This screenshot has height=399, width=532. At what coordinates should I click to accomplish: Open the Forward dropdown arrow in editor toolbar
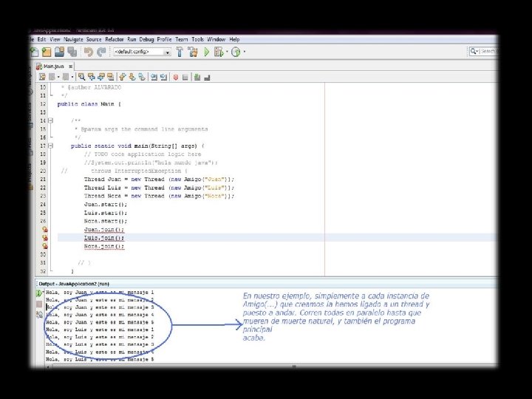point(72,78)
